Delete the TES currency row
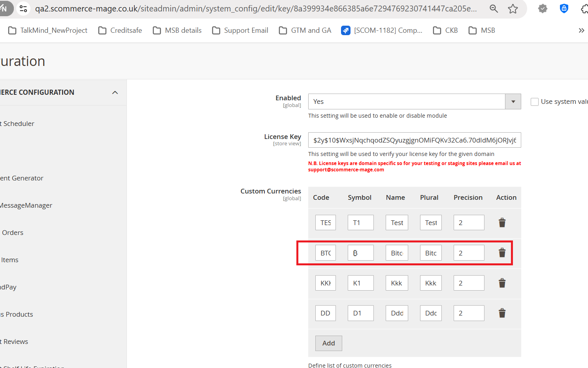Image resolution: width=588 pixels, height=368 pixels. point(502,223)
